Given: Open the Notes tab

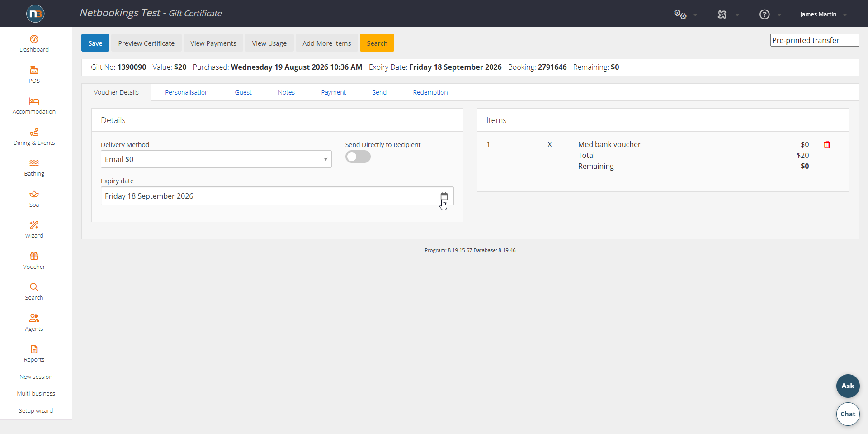Looking at the screenshot, I should click(286, 92).
